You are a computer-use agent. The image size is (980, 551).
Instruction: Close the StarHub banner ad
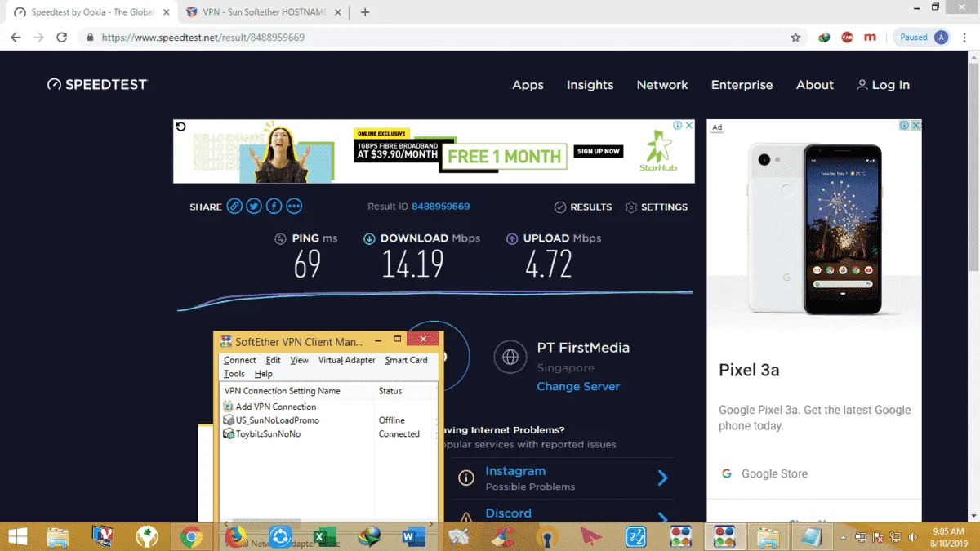click(x=688, y=126)
